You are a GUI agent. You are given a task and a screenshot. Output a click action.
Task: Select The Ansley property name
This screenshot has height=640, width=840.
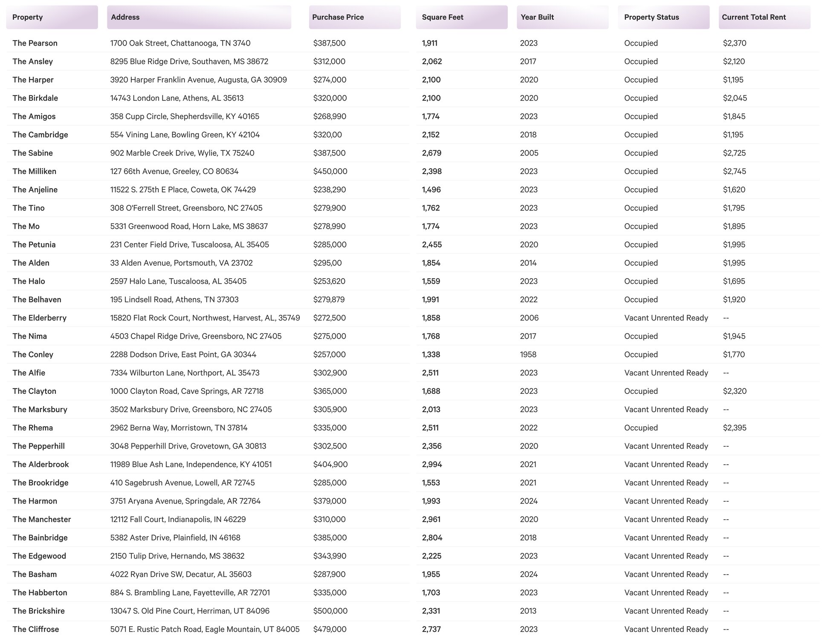click(x=33, y=61)
